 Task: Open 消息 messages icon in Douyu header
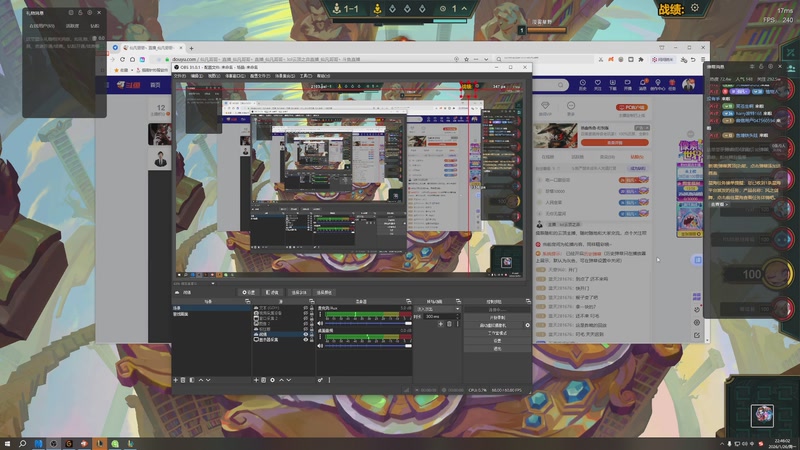click(642, 85)
